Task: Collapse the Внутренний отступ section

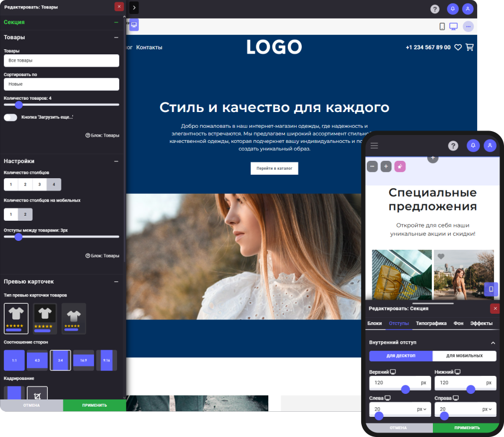Action: [x=493, y=342]
